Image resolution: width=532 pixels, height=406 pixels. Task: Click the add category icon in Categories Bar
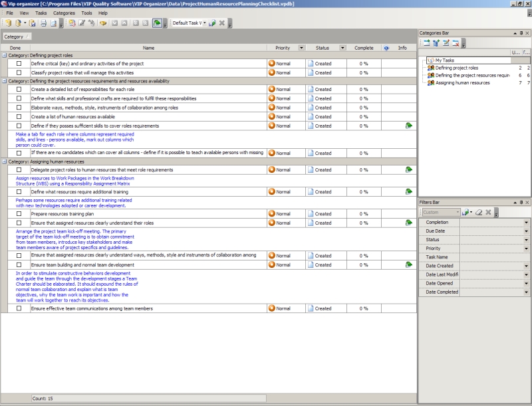(426, 43)
